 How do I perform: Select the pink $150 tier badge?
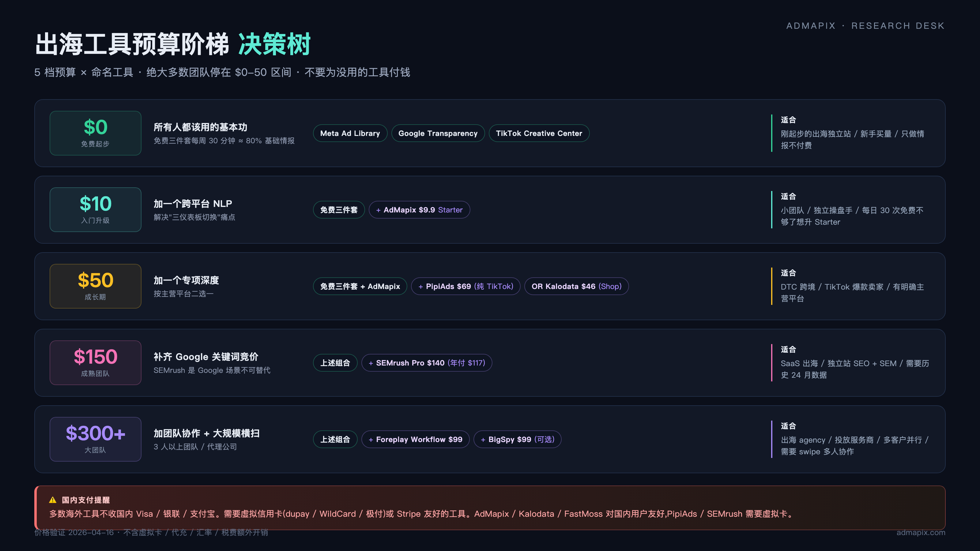tap(95, 362)
